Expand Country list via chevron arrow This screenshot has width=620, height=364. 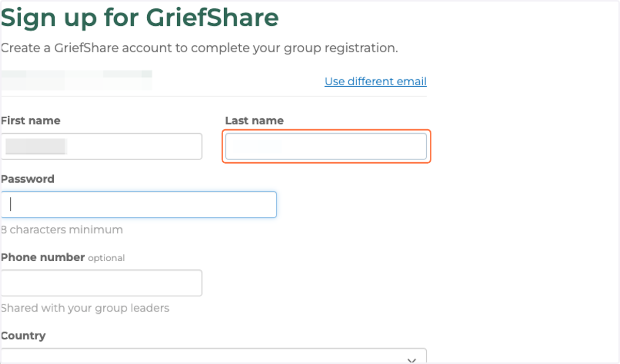[x=412, y=360]
